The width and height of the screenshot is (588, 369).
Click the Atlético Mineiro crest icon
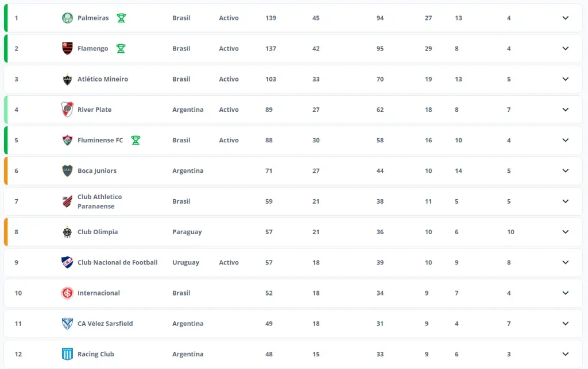click(67, 79)
